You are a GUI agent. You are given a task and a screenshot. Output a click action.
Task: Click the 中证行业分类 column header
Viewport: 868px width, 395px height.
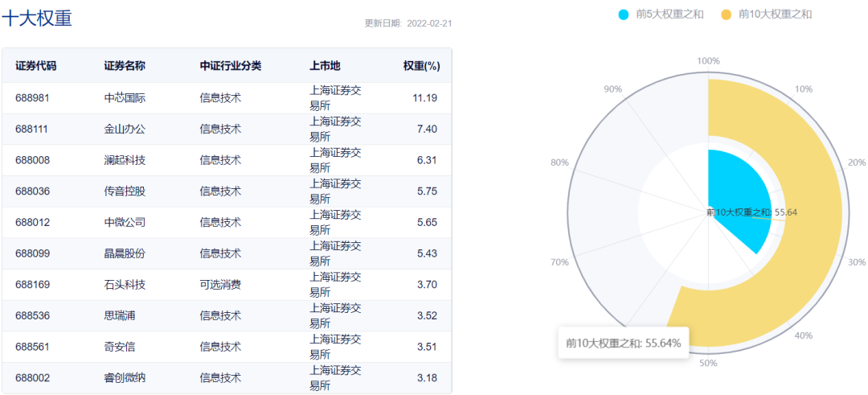point(231,66)
